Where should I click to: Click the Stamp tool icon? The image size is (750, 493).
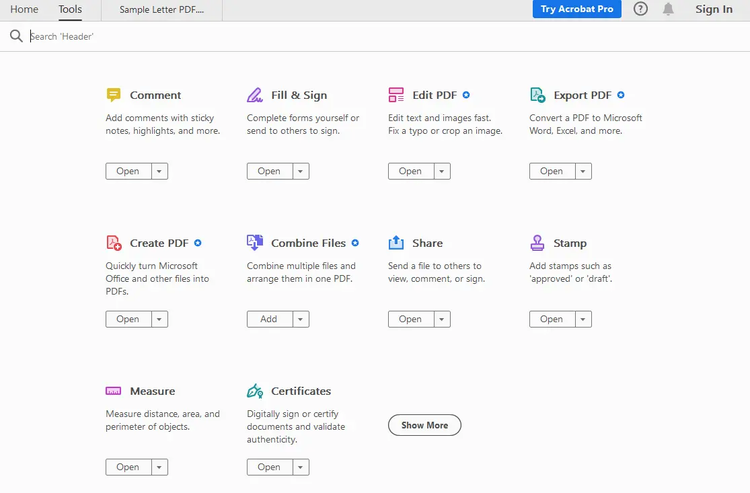537,243
